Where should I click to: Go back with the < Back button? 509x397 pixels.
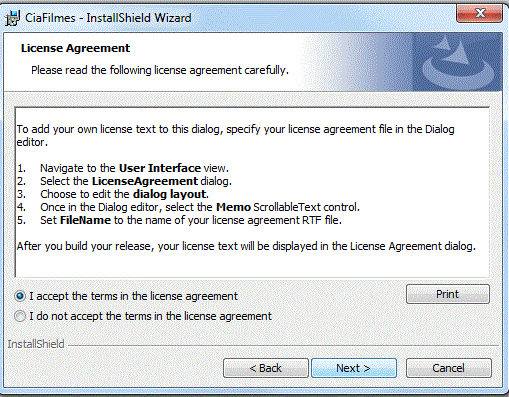[x=266, y=368]
